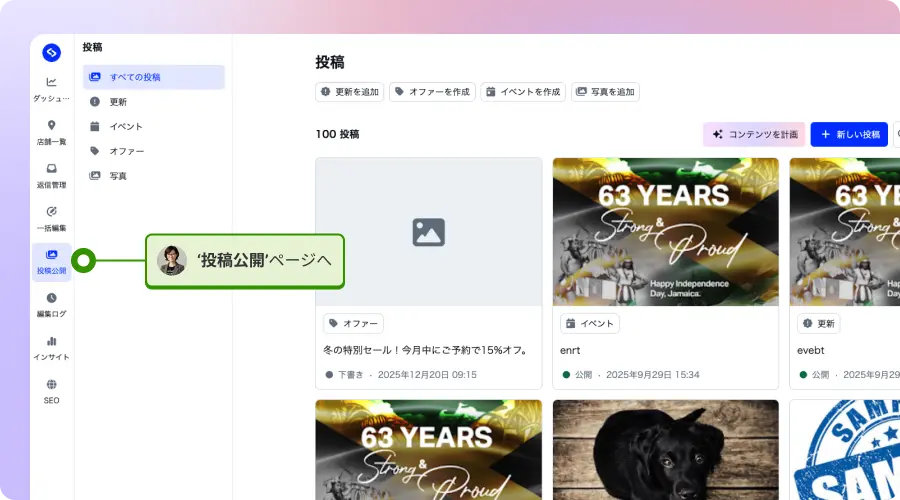Click コンテンツを計画 button
The image size is (900, 500).
[x=754, y=134]
